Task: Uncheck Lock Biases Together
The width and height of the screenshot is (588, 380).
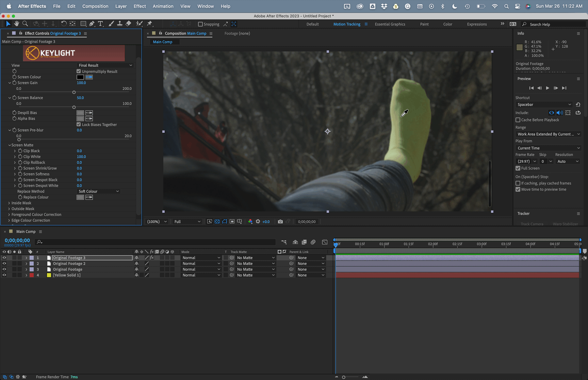Action: click(x=79, y=124)
